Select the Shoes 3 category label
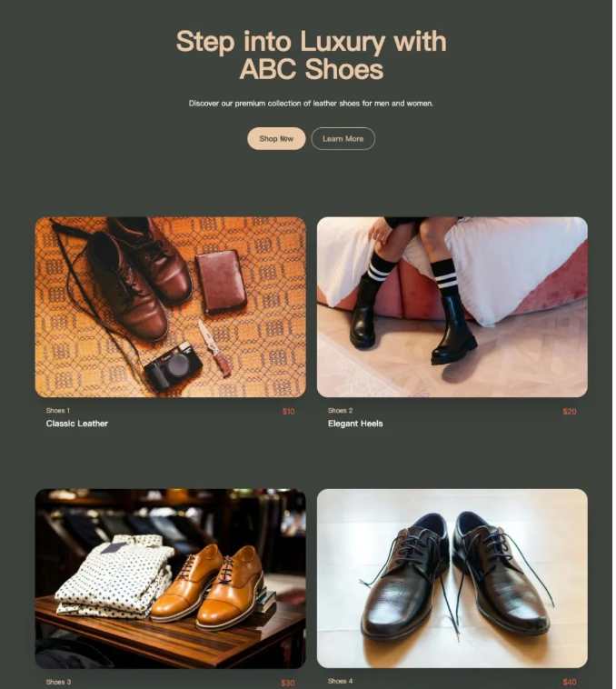 pos(58,682)
